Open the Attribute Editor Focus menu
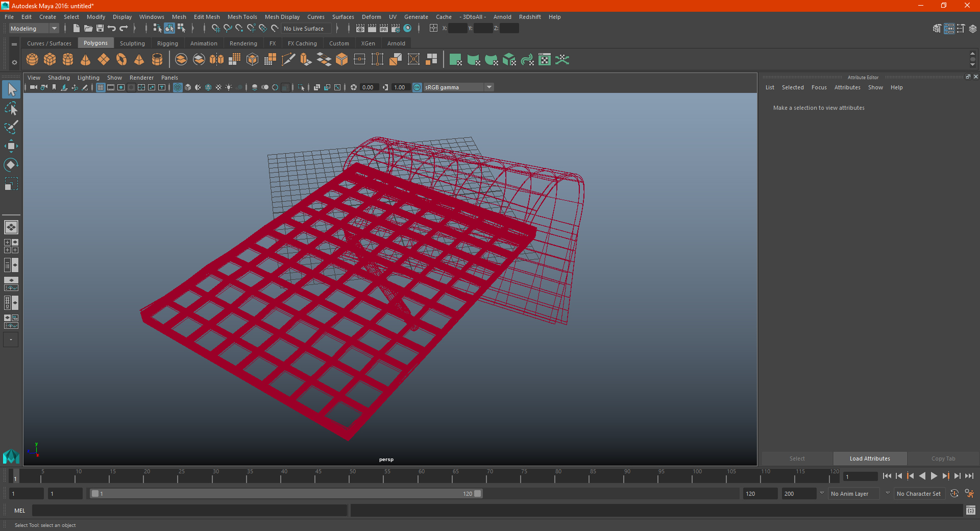Image resolution: width=980 pixels, height=531 pixels. point(819,87)
